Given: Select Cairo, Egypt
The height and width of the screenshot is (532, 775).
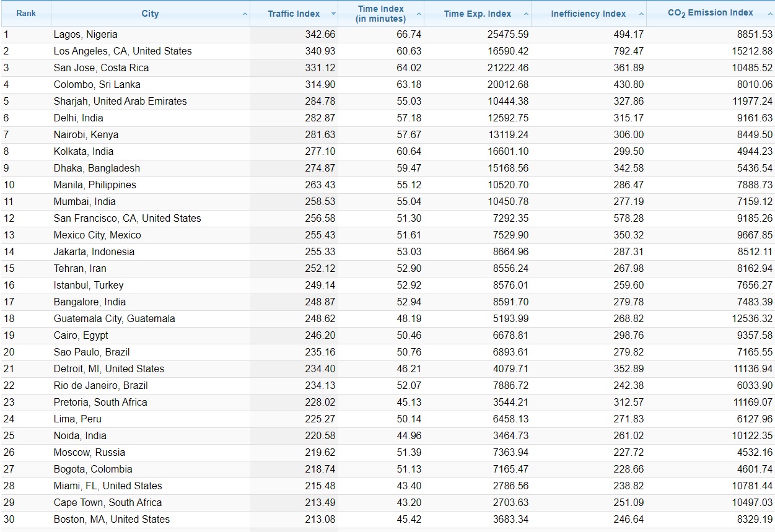Looking at the screenshot, I should click(x=81, y=335).
